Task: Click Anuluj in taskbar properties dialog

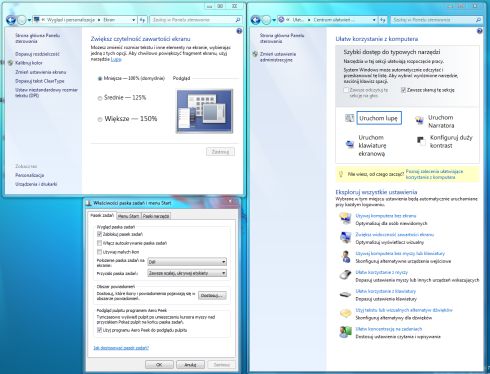Action: (x=190, y=365)
